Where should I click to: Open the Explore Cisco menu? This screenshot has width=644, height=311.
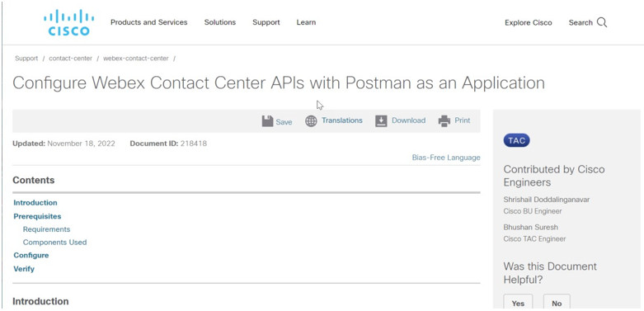click(x=529, y=22)
